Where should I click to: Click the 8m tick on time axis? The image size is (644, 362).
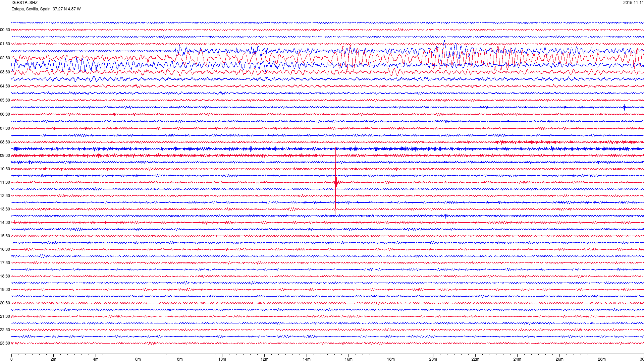[x=180, y=359]
